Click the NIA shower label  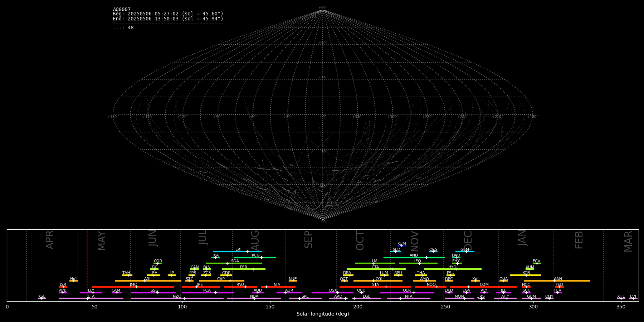click(277, 285)
